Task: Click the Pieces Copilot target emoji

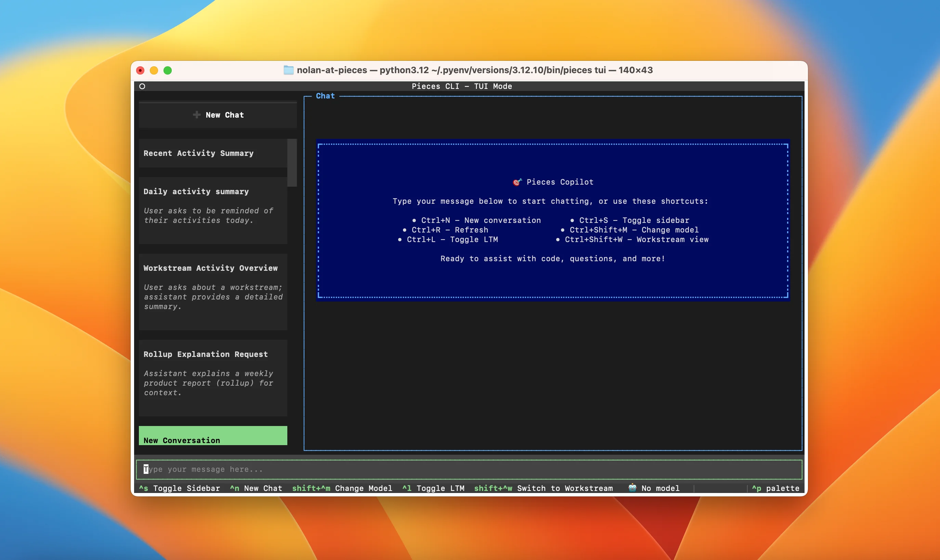Action: 517,182
